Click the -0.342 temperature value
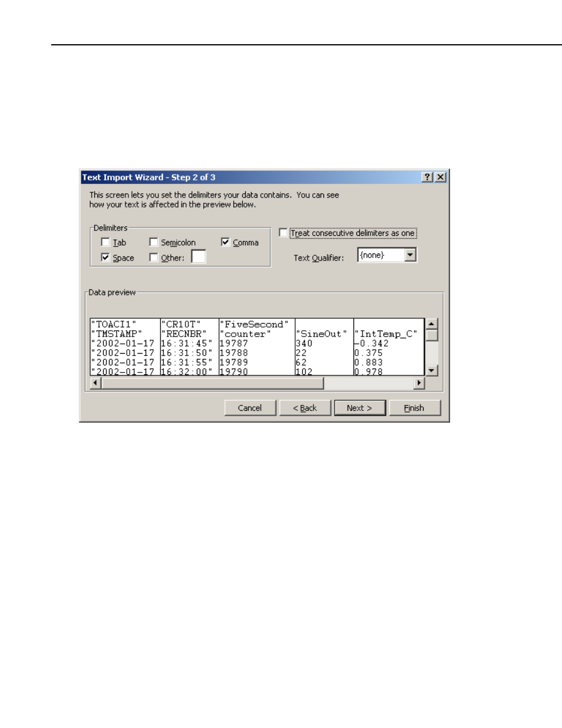562x728 pixels. [372, 343]
